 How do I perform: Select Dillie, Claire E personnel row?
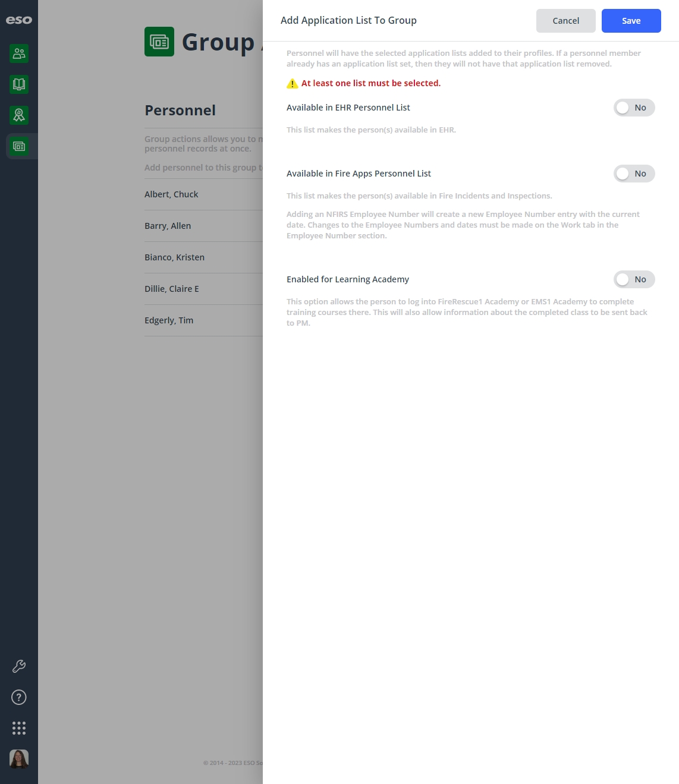point(203,289)
